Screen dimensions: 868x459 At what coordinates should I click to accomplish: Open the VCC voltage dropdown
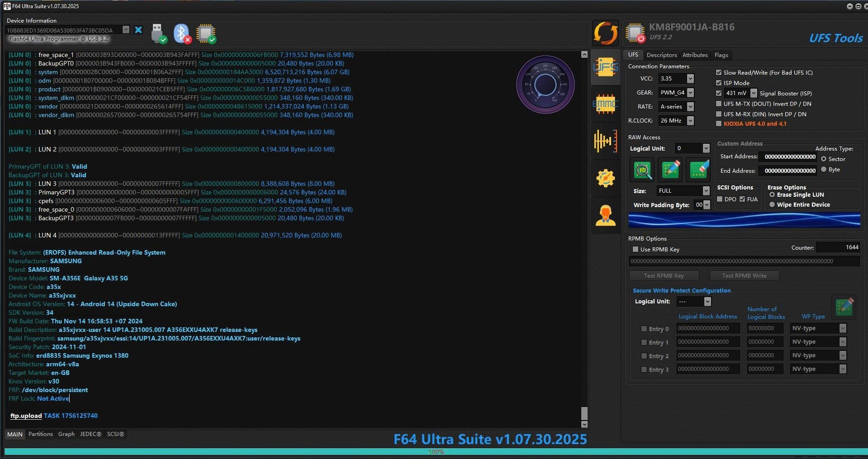[x=690, y=79]
